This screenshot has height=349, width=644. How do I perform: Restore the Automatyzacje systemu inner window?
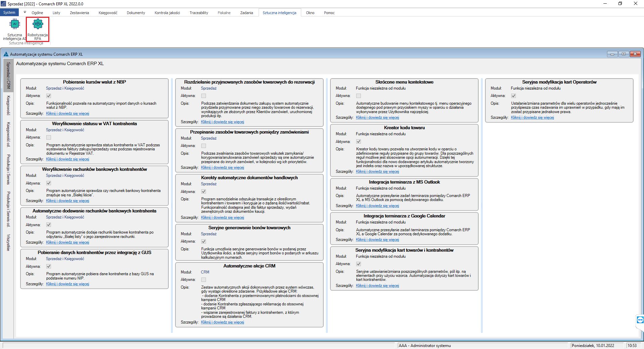624,54
